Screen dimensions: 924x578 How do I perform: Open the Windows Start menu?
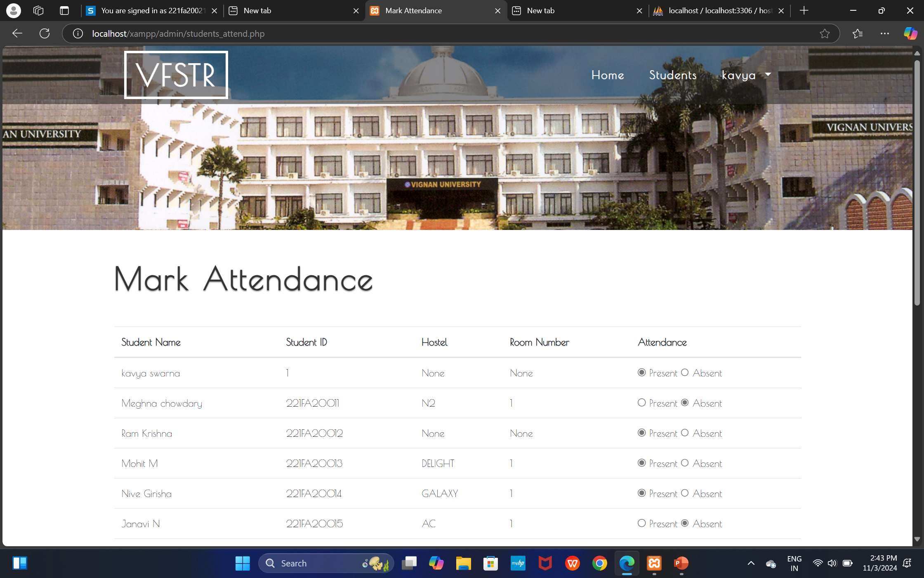243,563
